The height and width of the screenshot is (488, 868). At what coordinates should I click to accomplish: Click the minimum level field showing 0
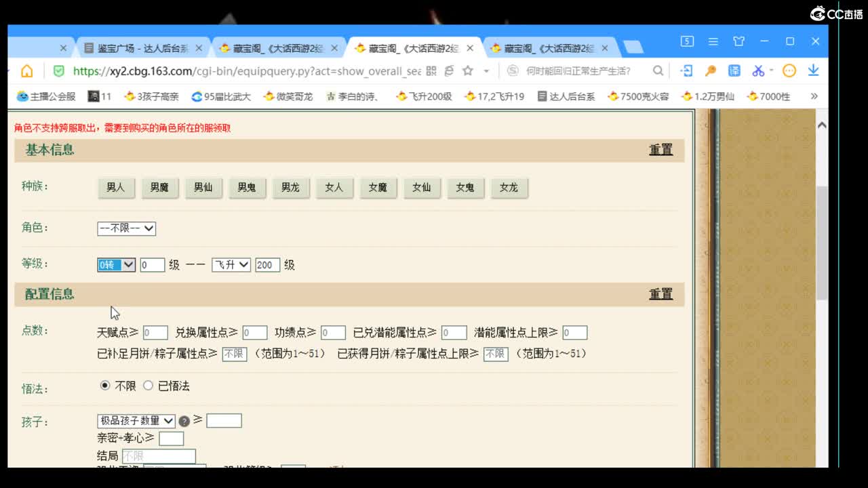click(x=153, y=265)
